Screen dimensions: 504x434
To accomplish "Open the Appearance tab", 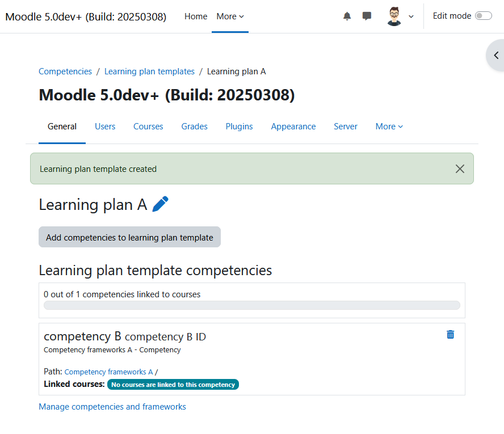I will coord(293,127).
